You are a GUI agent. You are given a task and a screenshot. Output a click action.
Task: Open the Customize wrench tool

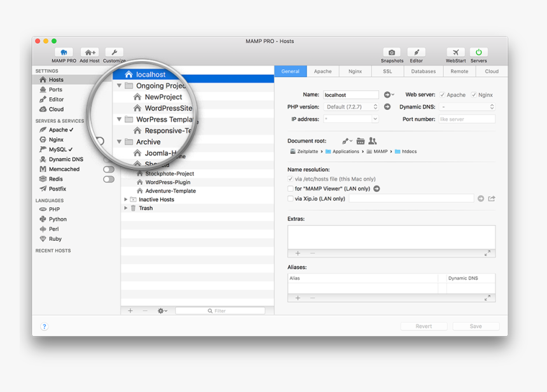[114, 53]
